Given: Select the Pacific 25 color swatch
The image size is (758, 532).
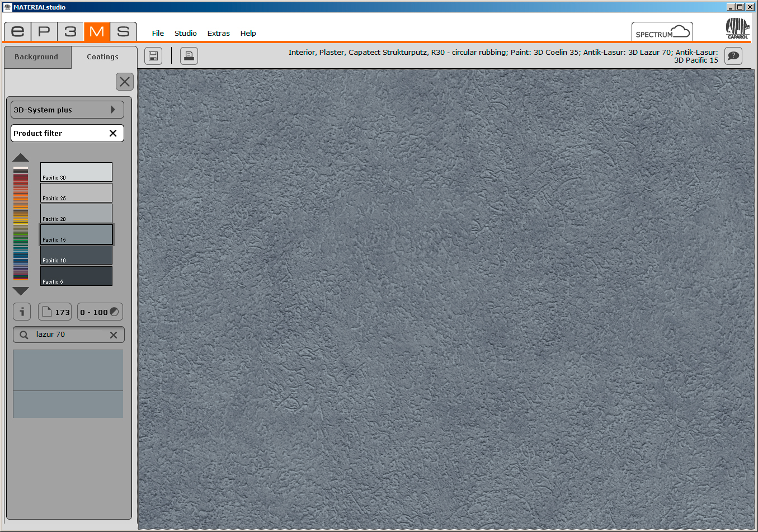Looking at the screenshot, I should click(76, 192).
